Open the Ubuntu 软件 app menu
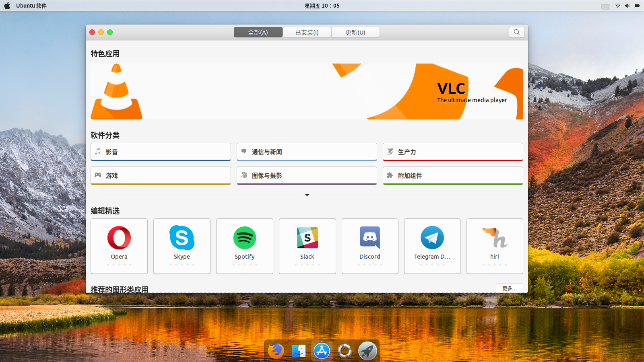 tap(31, 6)
